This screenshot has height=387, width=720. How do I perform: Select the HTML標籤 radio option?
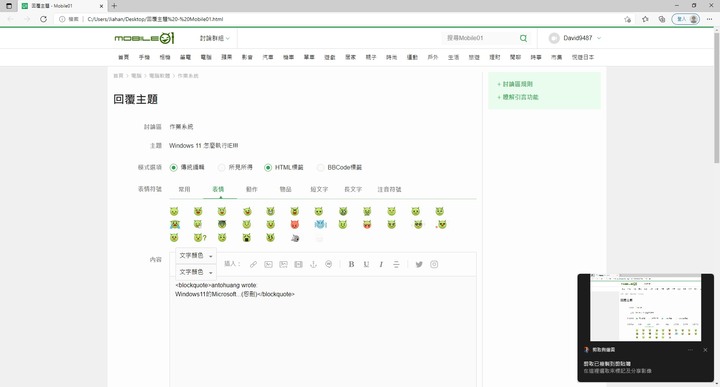[x=268, y=168]
